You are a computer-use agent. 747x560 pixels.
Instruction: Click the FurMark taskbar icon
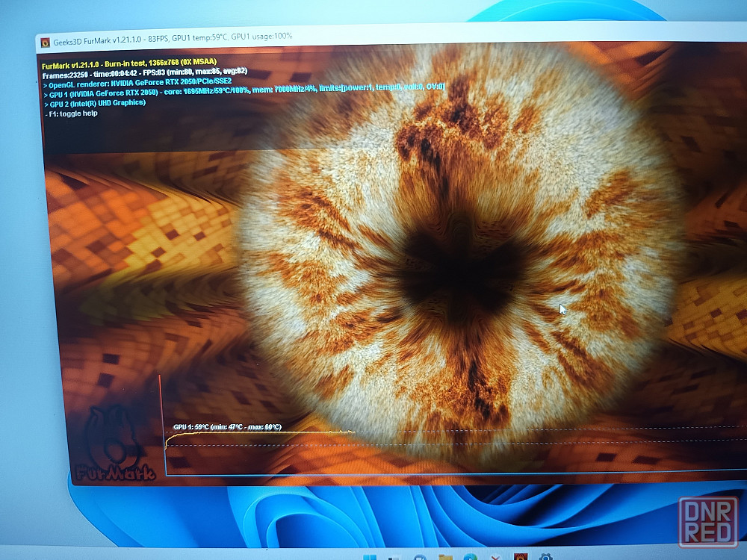[521, 557]
